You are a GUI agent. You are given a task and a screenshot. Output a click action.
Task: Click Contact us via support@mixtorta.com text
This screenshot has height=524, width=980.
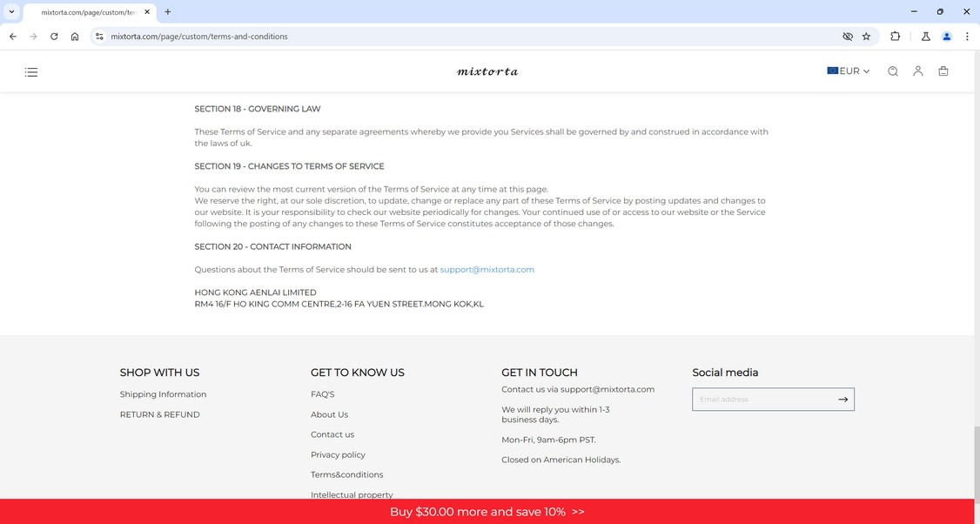578,390
